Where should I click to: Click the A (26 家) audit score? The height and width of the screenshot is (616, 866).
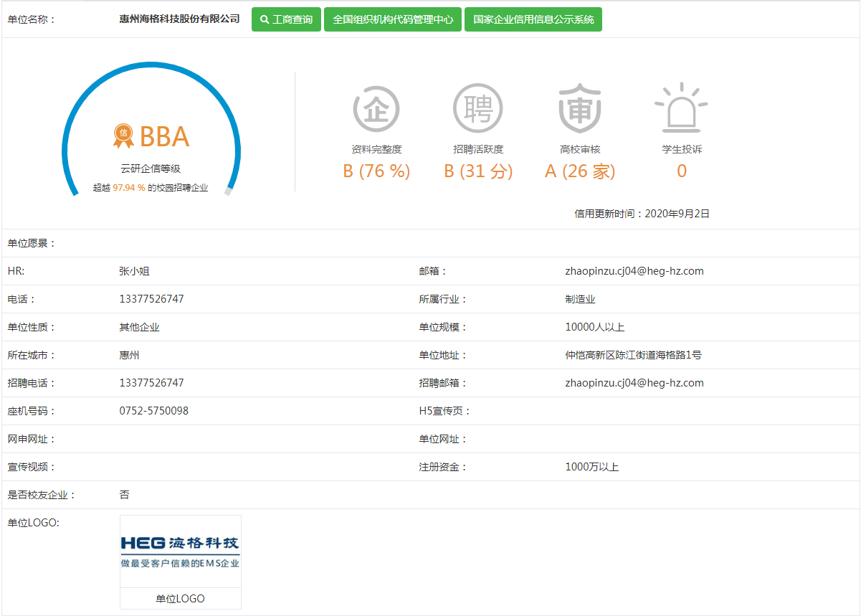click(x=580, y=171)
